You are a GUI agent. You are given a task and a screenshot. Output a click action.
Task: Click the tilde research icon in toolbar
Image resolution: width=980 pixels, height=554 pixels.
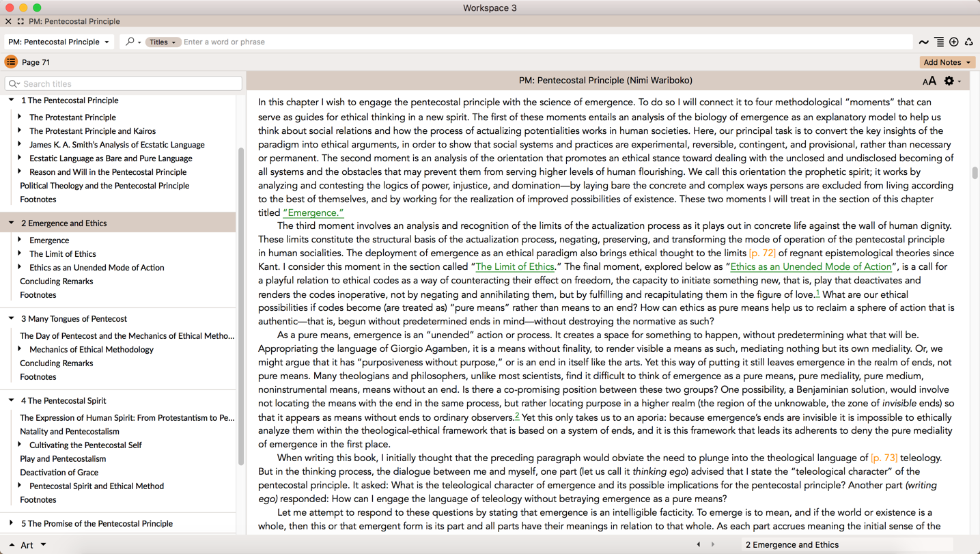(923, 42)
